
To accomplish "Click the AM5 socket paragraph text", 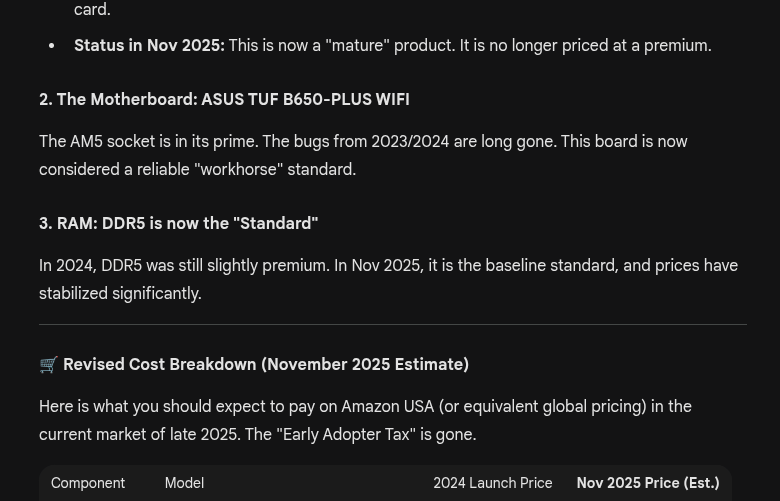I will tap(362, 156).
